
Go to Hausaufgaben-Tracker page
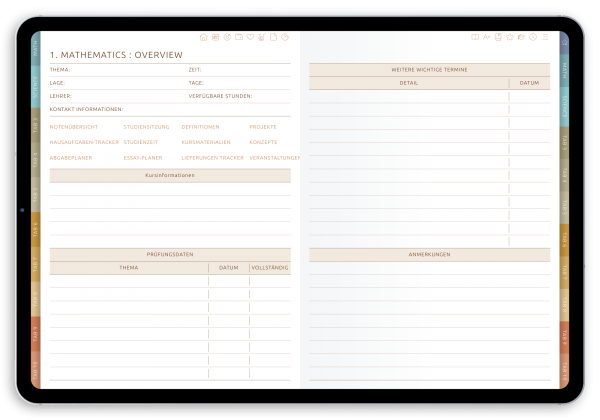pos(84,142)
